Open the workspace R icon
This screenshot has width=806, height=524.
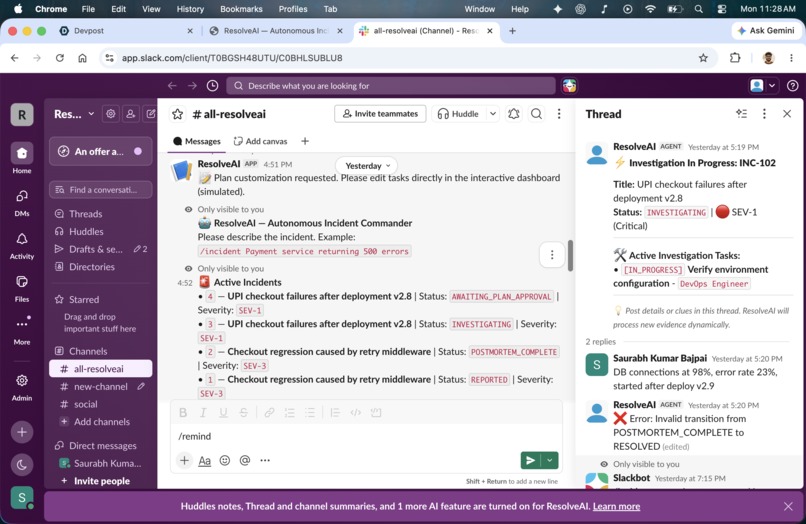coord(22,114)
